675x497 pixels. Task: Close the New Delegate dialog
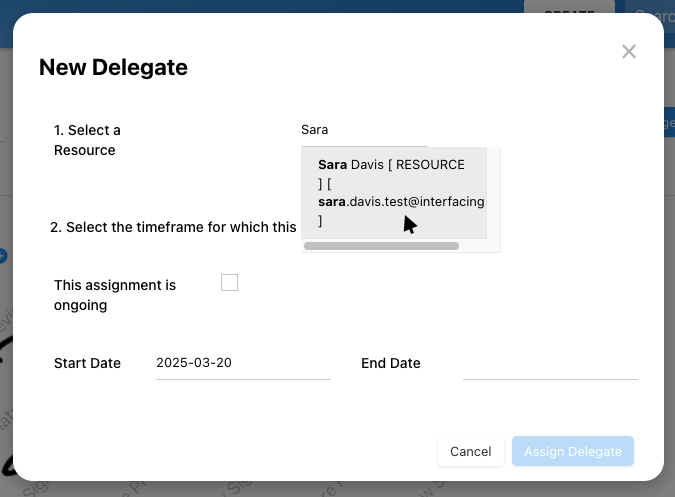tap(628, 52)
